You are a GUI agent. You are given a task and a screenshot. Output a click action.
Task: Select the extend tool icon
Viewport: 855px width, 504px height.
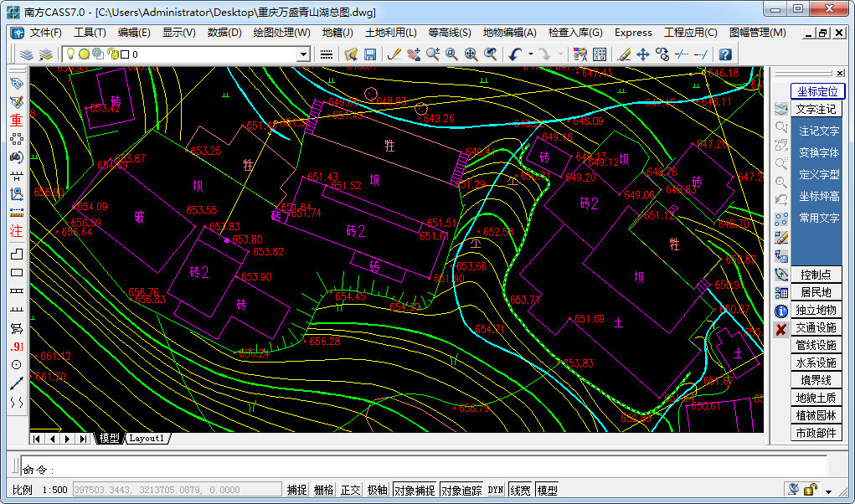point(701,54)
